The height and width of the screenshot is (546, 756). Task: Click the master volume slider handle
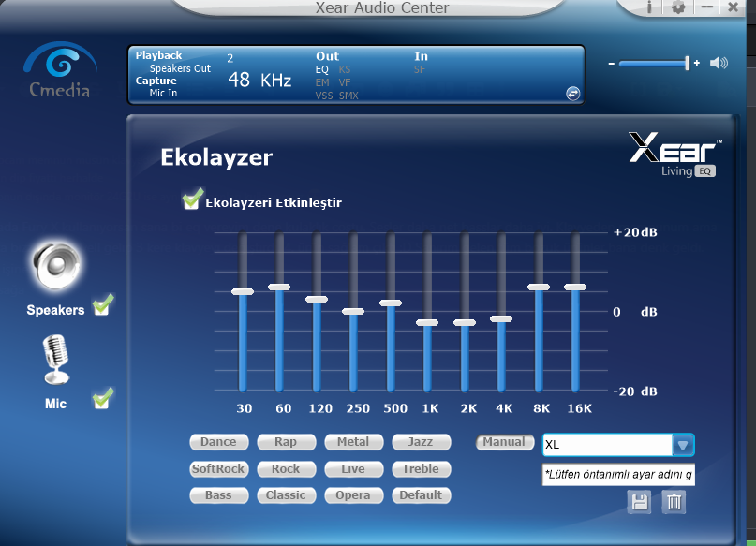(x=687, y=63)
